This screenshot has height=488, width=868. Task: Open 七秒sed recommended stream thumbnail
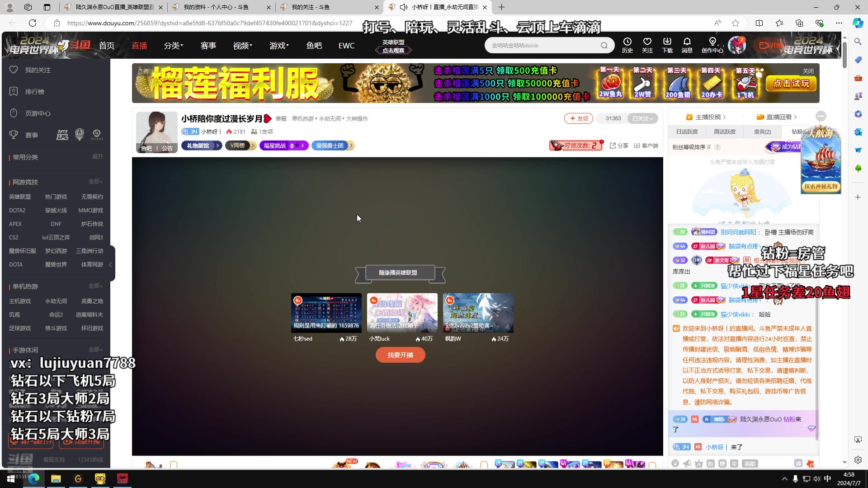[x=326, y=313]
